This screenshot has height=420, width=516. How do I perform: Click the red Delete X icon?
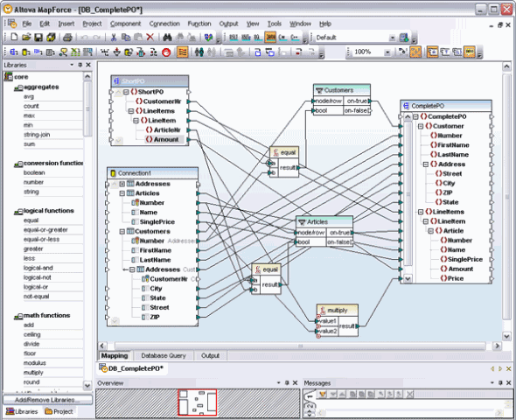tap(150, 37)
